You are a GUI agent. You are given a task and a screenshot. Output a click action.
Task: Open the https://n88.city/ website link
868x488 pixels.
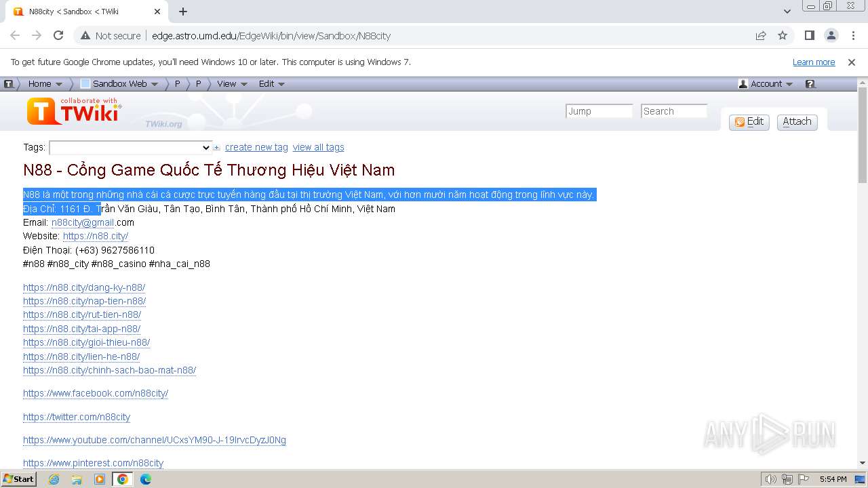96,236
